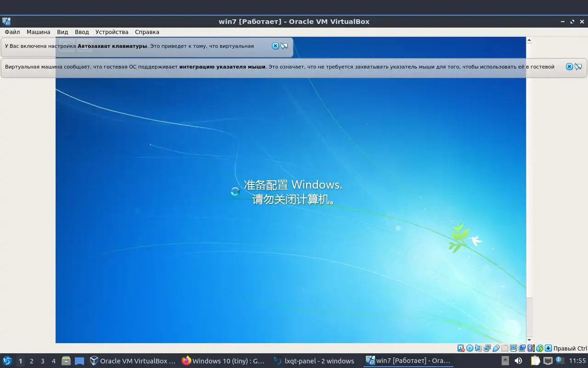The width and height of the screenshot is (588, 368).
Task: Switch to virtual desktop 3
Action: point(42,361)
